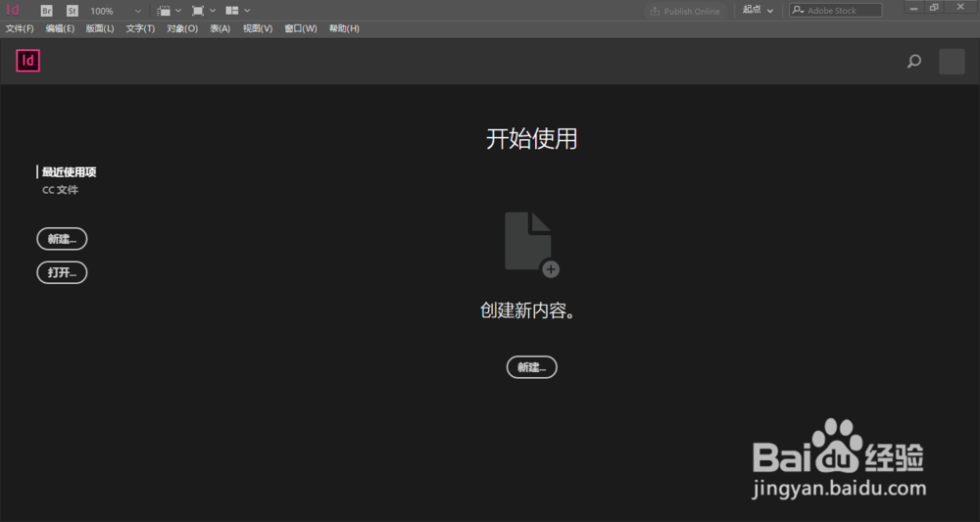The height and width of the screenshot is (522, 980).
Task: Open the 起点 workspace switcher
Action: [758, 11]
